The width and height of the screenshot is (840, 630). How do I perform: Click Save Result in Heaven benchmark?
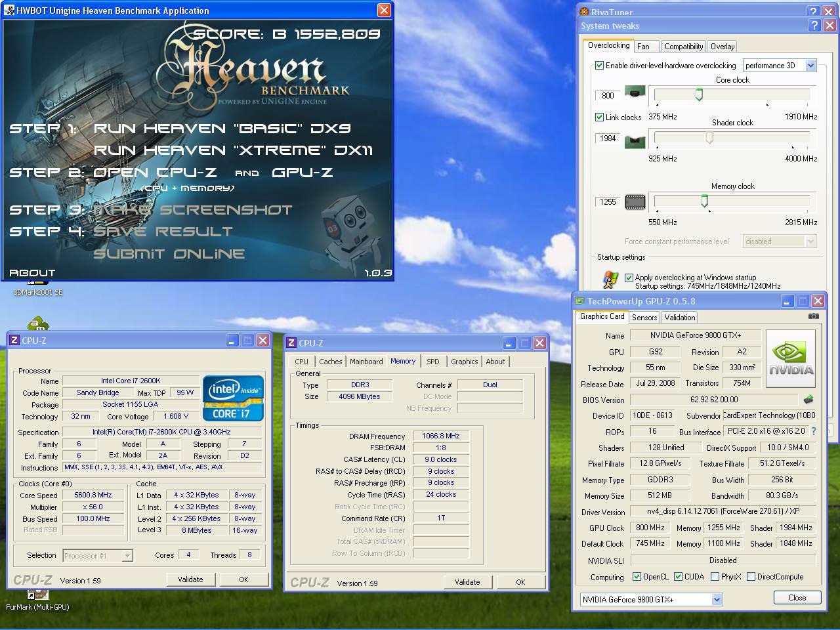pos(163,232)
